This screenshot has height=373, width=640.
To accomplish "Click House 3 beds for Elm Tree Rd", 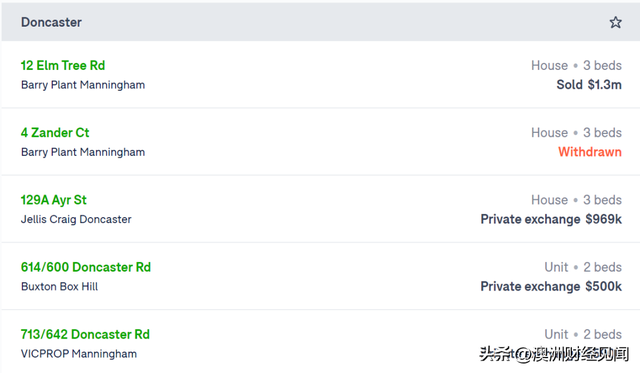I will pyautogui.click(x=576, y=65).
